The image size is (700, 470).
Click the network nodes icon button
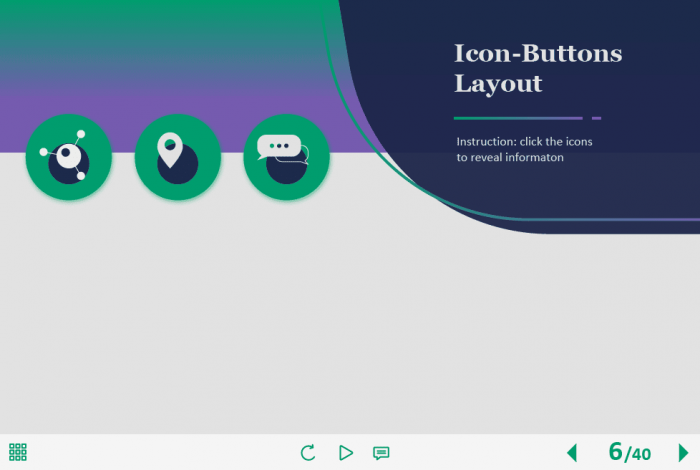click(x=69, y=157)
